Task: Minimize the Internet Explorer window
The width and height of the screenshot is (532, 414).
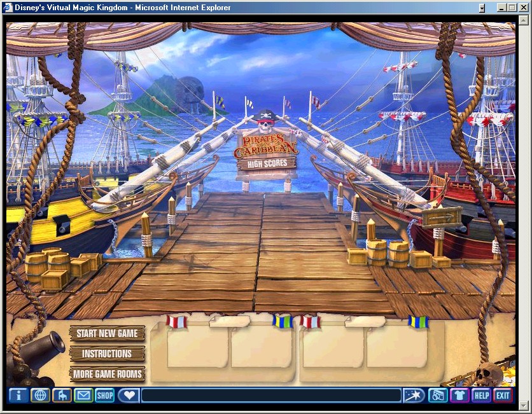Action: pos(502,8)
